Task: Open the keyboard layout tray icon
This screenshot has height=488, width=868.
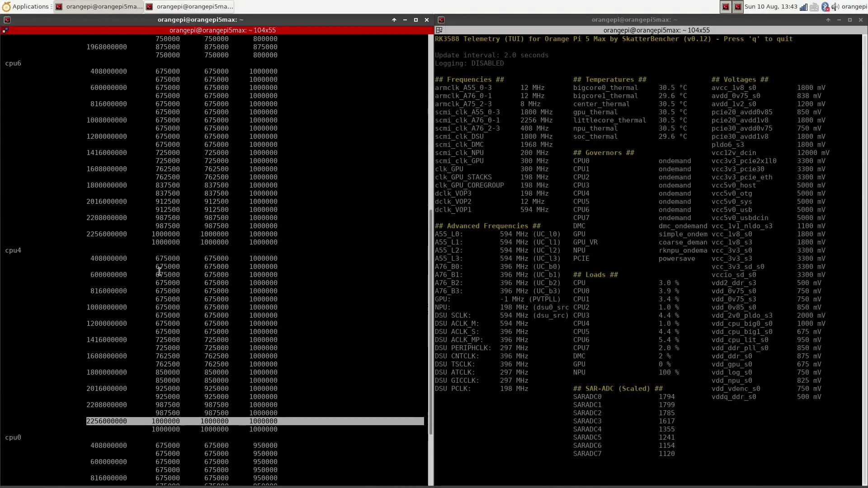Action: pyautogui.click(x=814, y=7)
